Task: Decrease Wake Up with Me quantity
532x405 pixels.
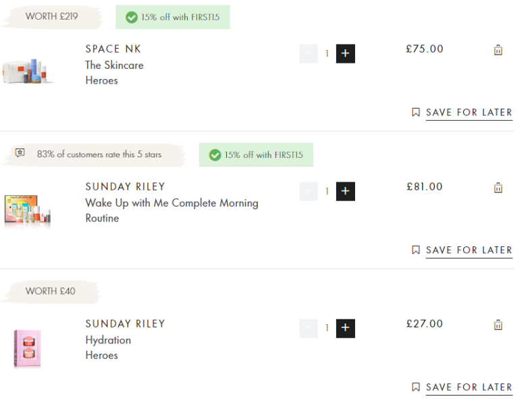Action: (x=309, y=191)
